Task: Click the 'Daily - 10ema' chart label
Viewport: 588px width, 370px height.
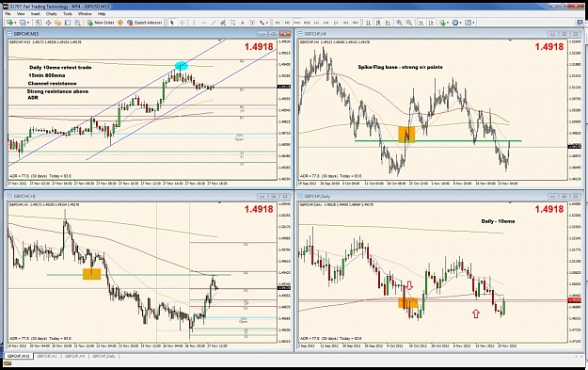Action: [x=498, y=221]
